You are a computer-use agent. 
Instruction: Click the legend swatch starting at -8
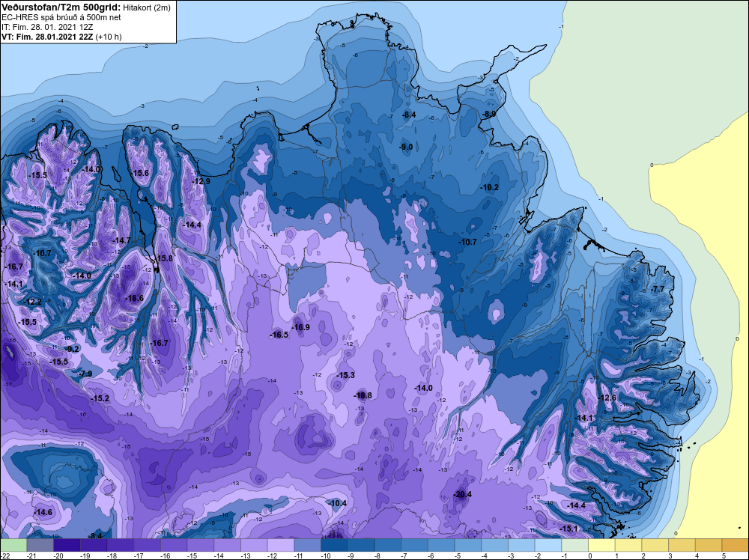pyautogui.click(x=388, y=545)
